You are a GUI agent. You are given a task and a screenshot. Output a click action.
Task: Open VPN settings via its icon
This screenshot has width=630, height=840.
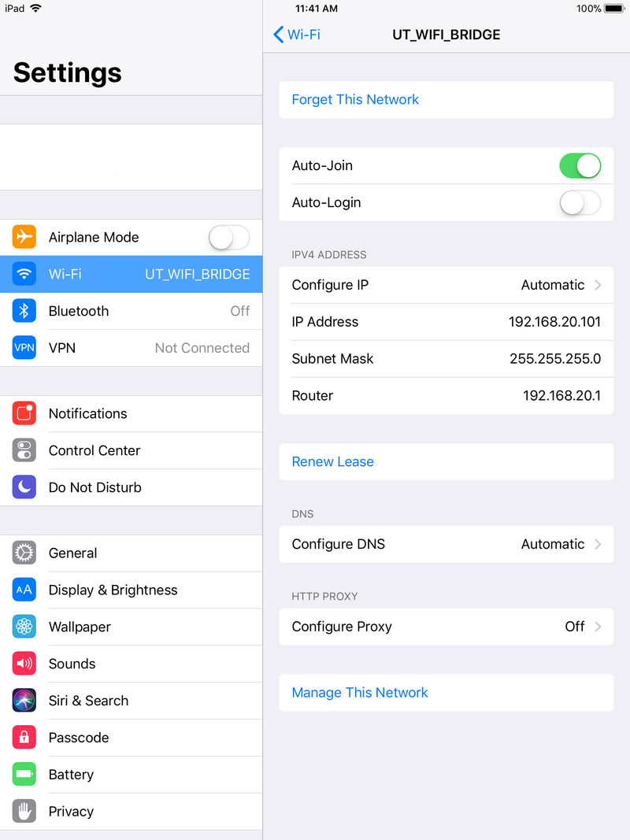point(24,347)
